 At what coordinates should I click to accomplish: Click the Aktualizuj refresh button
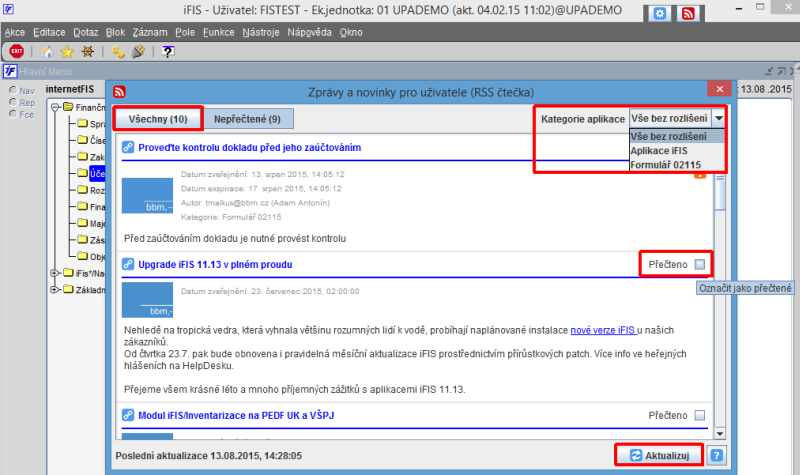pyautogui.click(x=660, y=455)
